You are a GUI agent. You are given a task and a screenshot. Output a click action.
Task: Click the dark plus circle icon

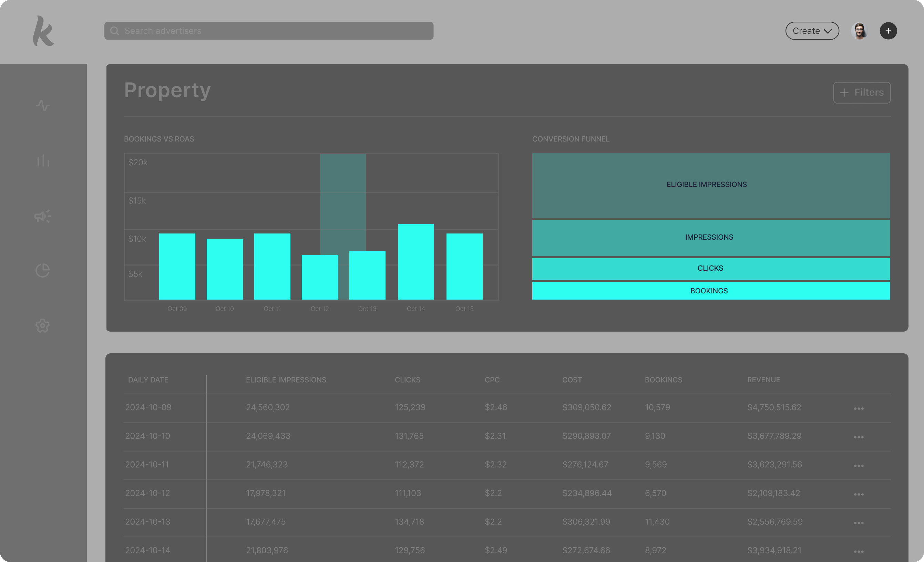888,31
